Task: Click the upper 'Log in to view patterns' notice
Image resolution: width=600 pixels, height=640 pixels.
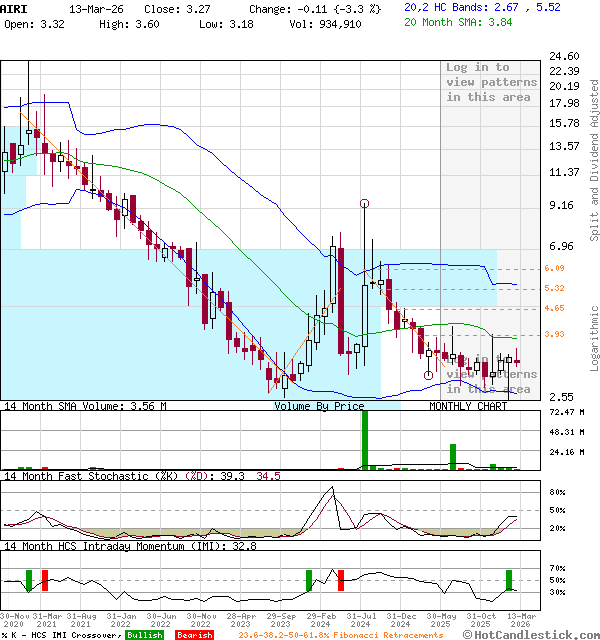Action: [x=491, y=82]
